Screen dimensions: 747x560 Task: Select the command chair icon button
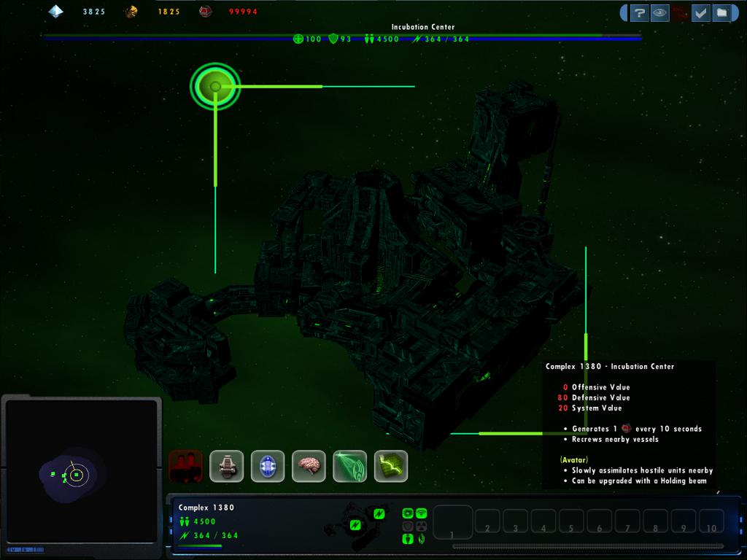point(226,466)
